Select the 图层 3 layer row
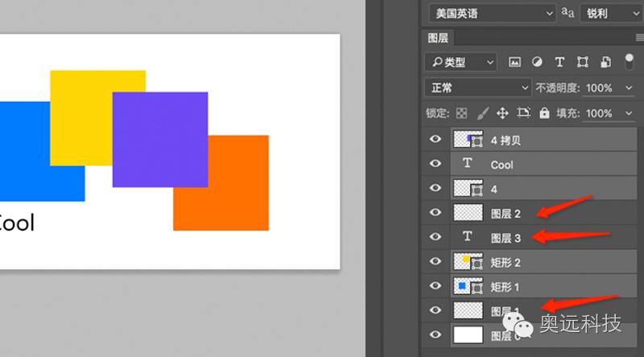 coord(543,237)
